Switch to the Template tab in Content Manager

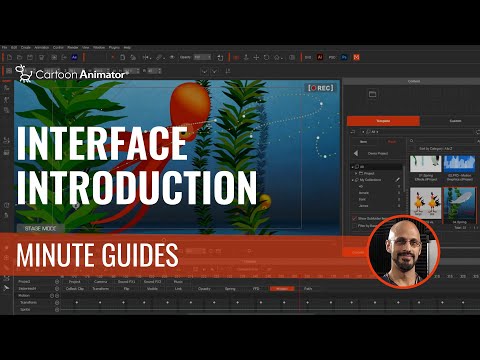tap(383, 121)
